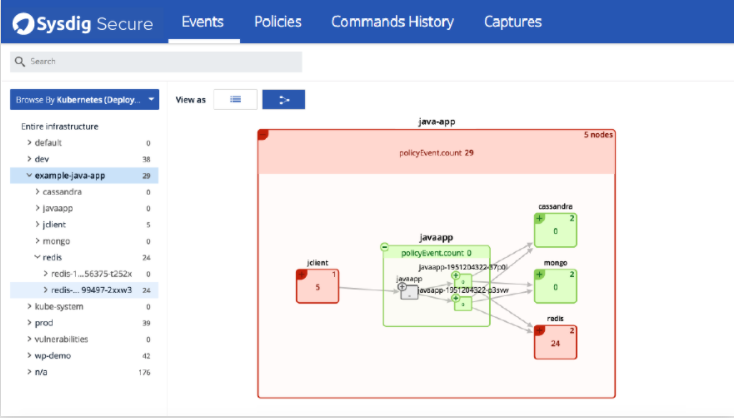Collapse the java-app group with minus icon
Screen dimensions: 734x418
coord(263,135)
